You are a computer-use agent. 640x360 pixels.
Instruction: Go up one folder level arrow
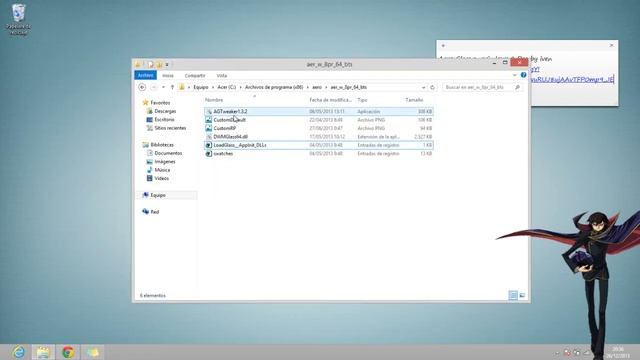(172, 87)
